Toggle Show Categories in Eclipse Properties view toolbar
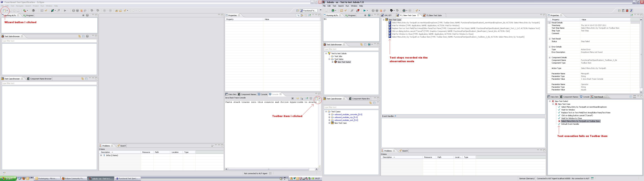The image size is (644, 181). point(298,15)
